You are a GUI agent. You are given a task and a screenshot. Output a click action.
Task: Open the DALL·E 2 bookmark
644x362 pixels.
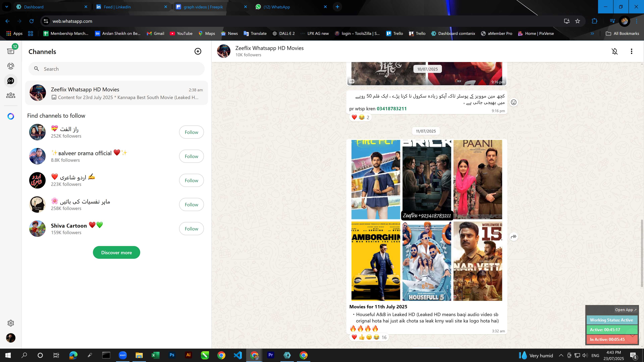coord(283,34)
